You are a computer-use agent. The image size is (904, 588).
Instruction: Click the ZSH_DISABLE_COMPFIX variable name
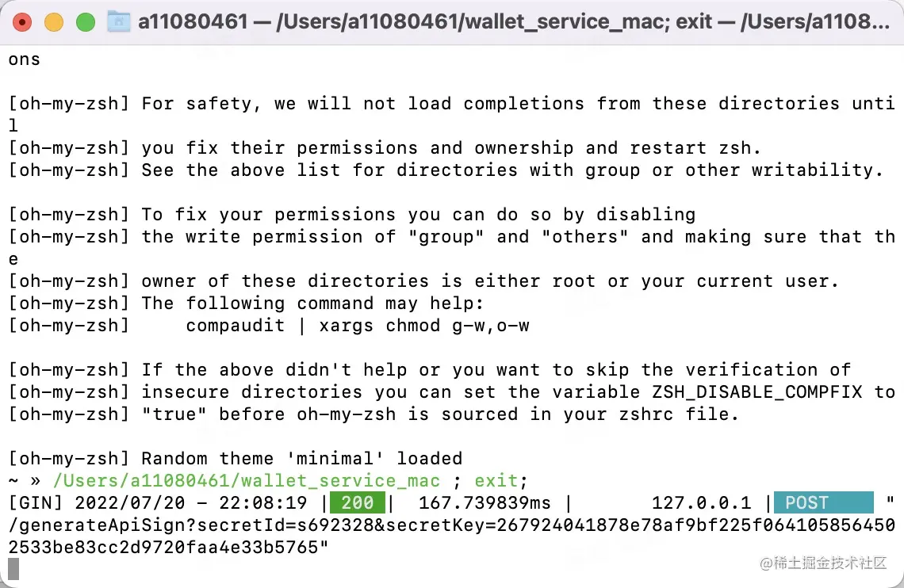point(757,391)
